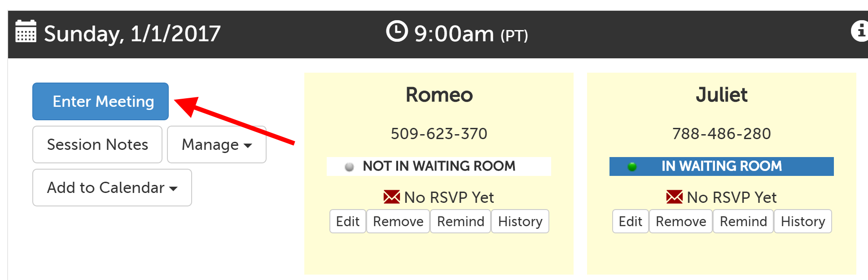Open the info icon in header

point(860,31)
